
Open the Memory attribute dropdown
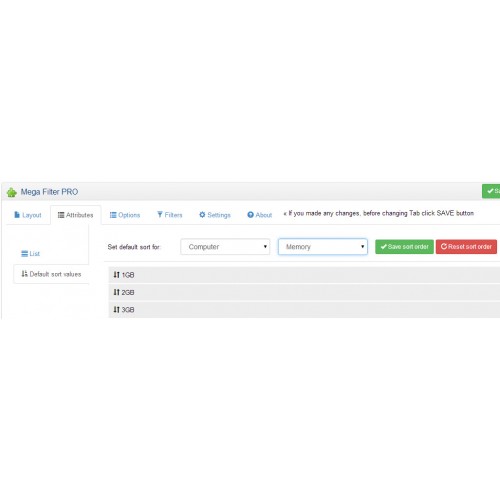pyautogui.click(x=323, y=247)
